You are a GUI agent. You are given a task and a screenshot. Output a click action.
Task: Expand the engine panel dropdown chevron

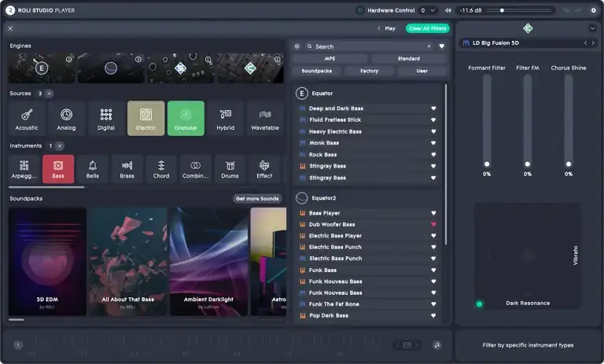click(x=592, y=28)
